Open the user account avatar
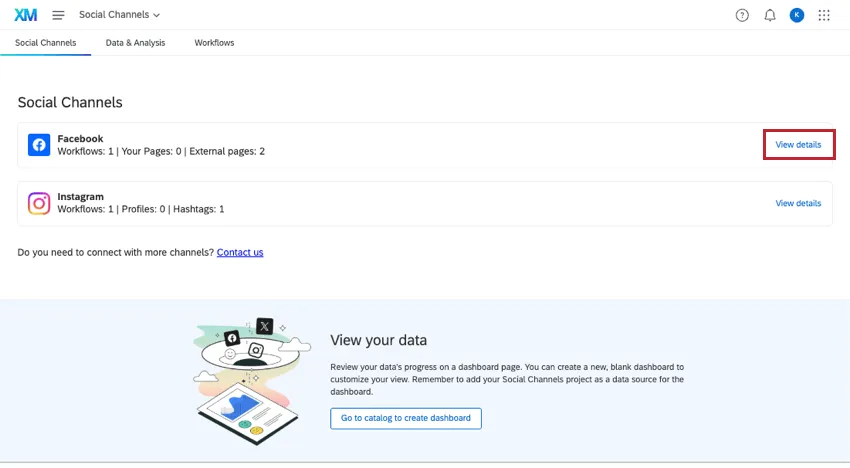 click(797, 15)
